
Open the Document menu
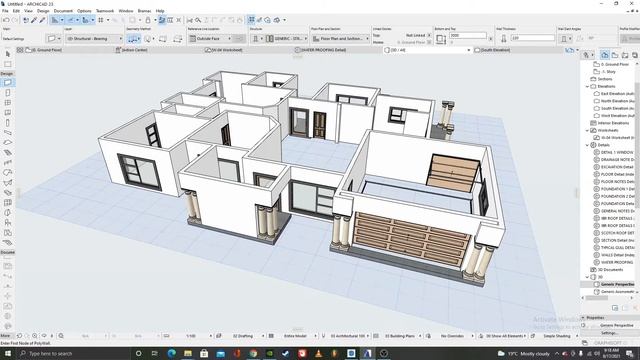[63, 11]
